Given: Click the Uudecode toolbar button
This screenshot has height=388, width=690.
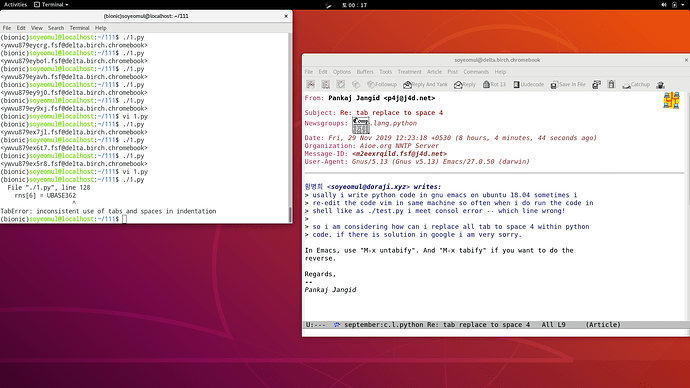Looking at the screenshot, I should pyautogui.click(x=529, y=84).
